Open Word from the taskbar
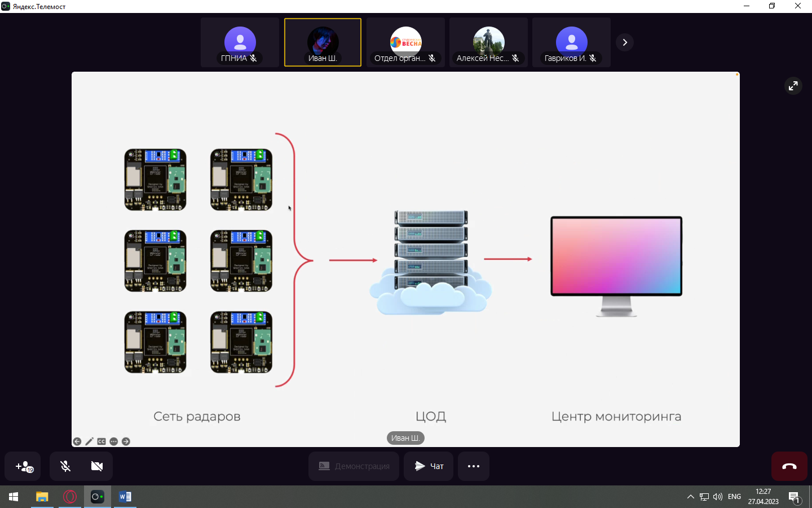This screenshot has height=508, width=812. tap(125, 497)
